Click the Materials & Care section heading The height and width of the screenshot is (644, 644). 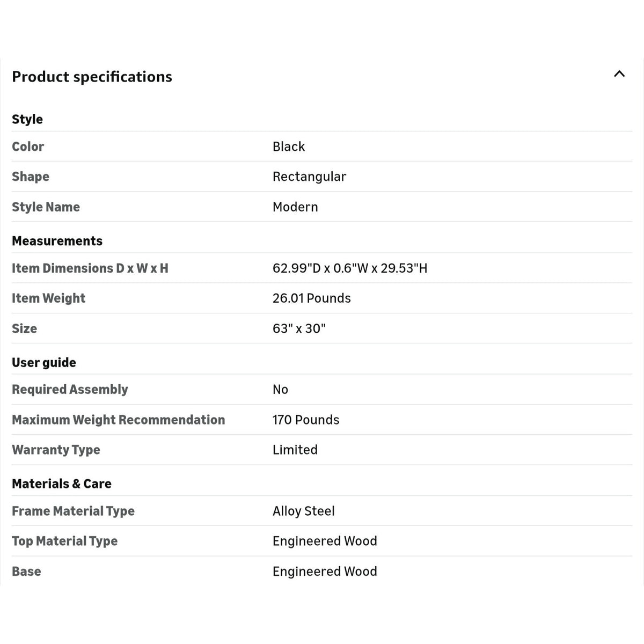tap(62, 484)
